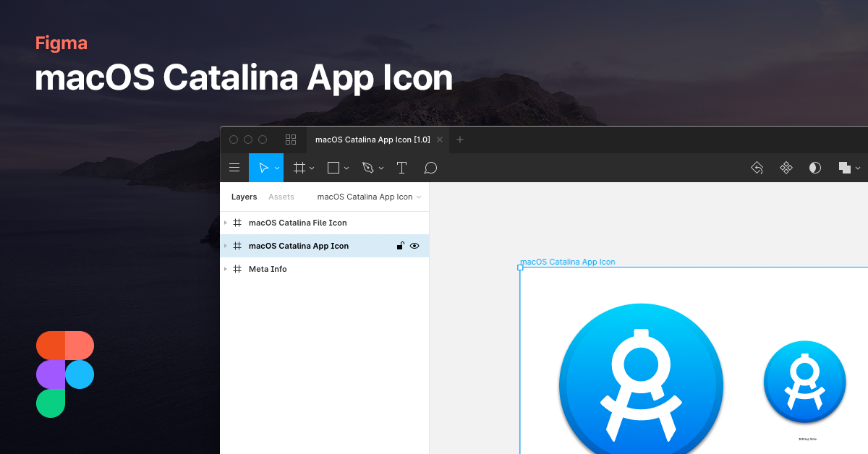This screenshot has height=454, width=868.
Task: Add a new tab with plus button
Action: pyautogui.click(x=460, y=140)
